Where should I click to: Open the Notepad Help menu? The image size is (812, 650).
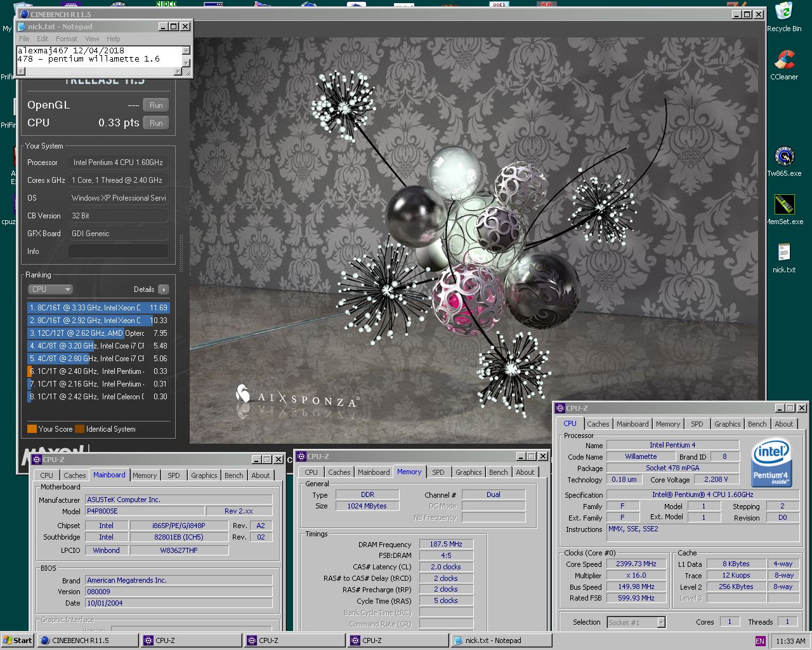pyautogui.click(x=114, y=39)
